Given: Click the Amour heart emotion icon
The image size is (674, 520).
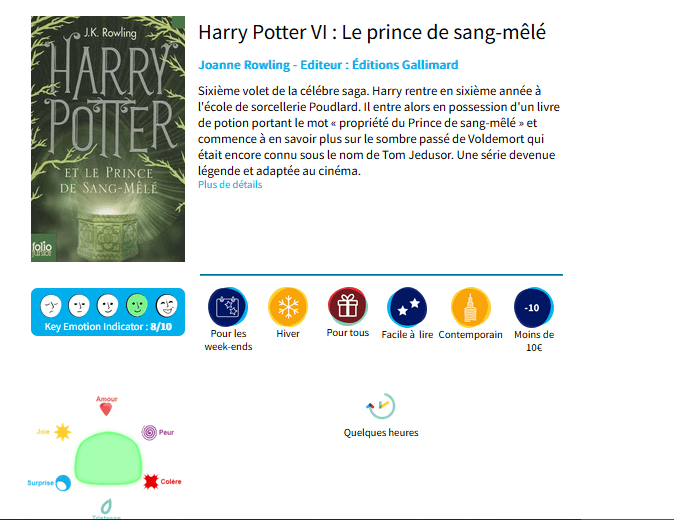Looking at the screenshot, I should pos(106,409).
